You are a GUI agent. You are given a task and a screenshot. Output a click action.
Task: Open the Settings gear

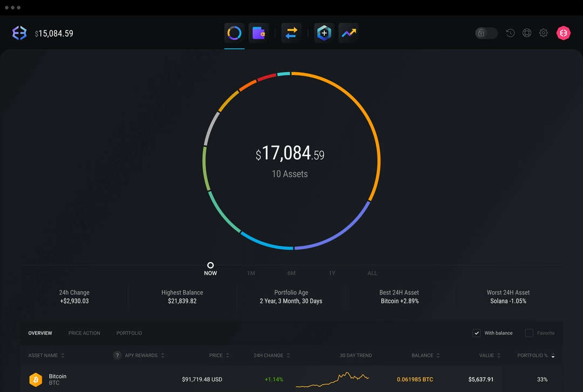click(x=544, y=33)
